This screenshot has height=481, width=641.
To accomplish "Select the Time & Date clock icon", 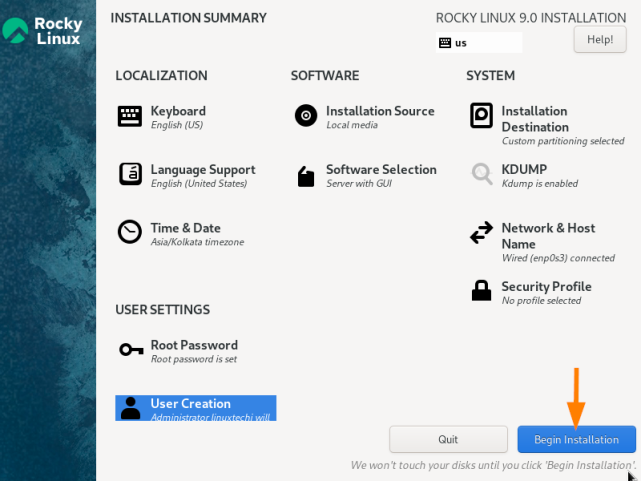I will (x=130, y=232).
